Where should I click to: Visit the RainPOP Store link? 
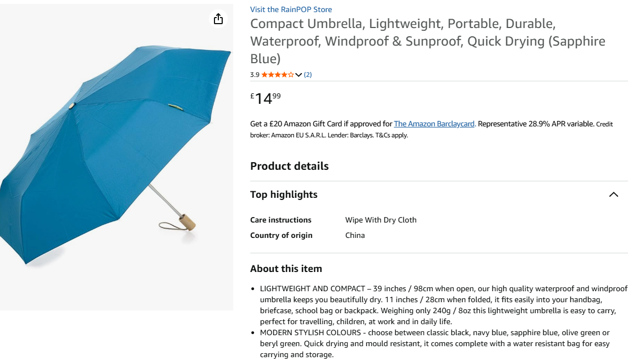point(291,9)
